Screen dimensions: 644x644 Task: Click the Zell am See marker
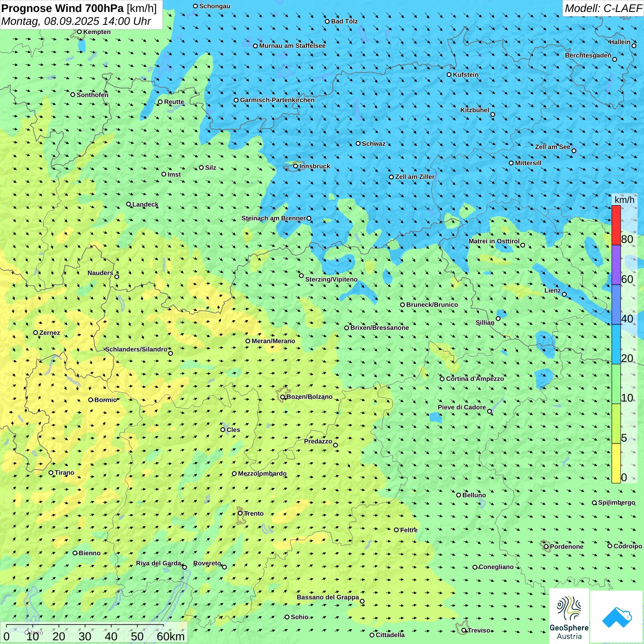[x=574, y=150]
